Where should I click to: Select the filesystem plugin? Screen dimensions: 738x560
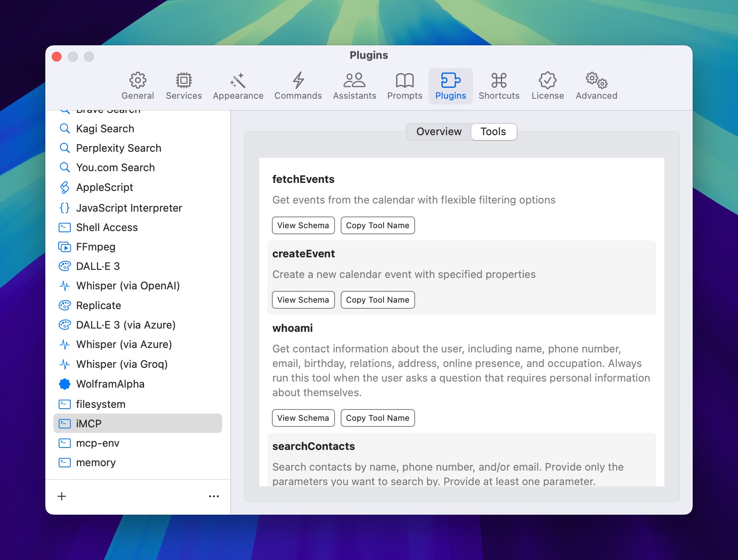click(138, 404)
